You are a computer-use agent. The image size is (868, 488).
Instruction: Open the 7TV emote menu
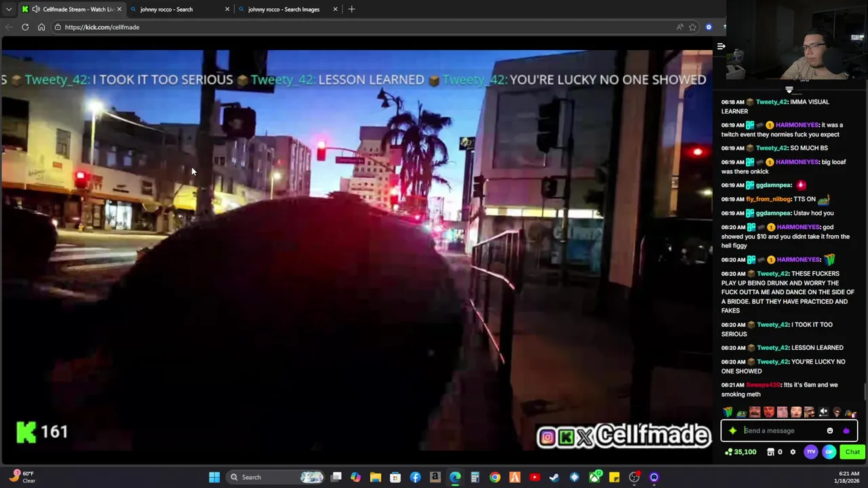tap(811, 452)
